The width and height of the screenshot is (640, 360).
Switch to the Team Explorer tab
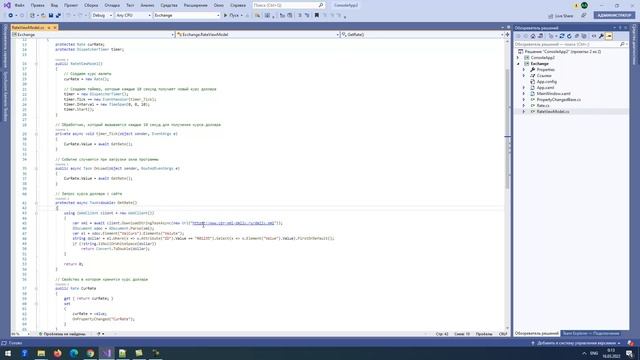[x=591, y=333]
